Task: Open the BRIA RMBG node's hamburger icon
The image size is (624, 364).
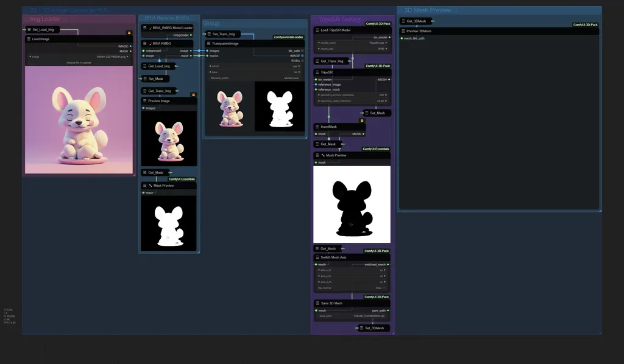Action: (145, 43)
